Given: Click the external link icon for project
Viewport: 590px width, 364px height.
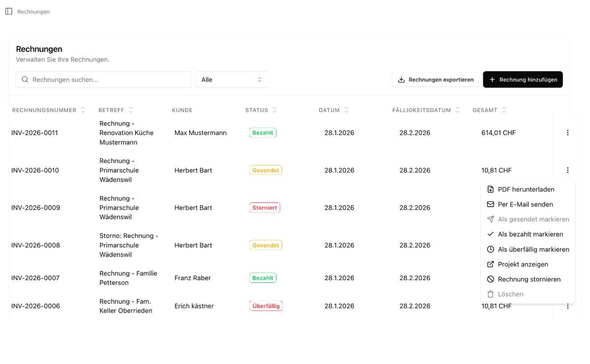Looking at the screenshot, I should [490, 264].
